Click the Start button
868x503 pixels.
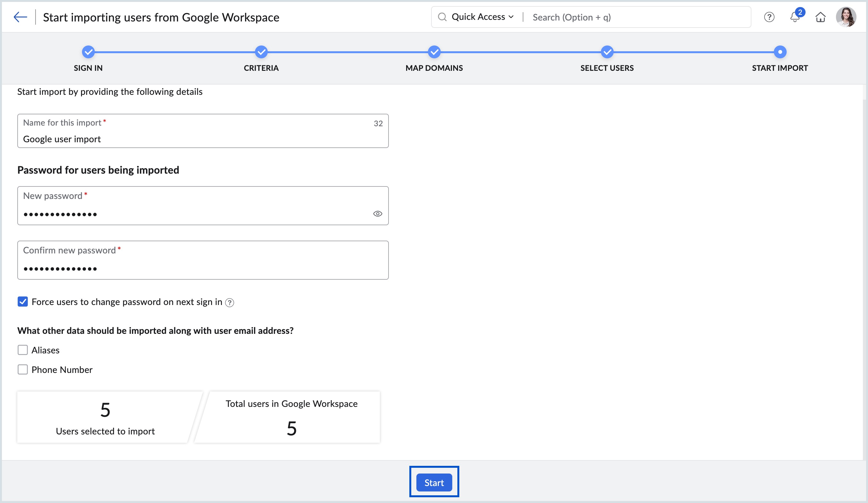[434, 482]
